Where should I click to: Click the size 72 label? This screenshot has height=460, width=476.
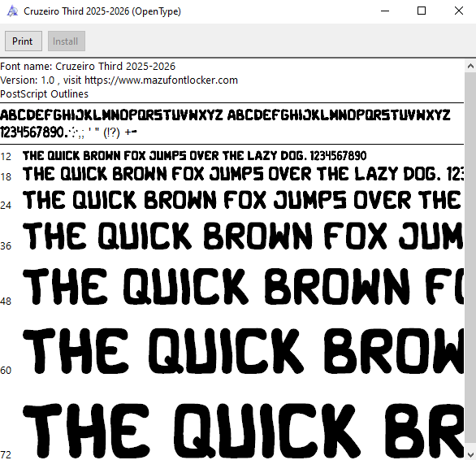tap(6, 455)
